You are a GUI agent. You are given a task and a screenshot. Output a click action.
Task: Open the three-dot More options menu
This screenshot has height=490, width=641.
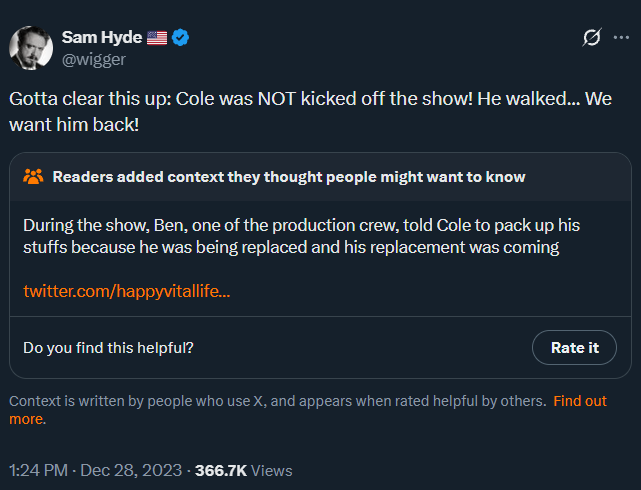[x=620, y=38]
